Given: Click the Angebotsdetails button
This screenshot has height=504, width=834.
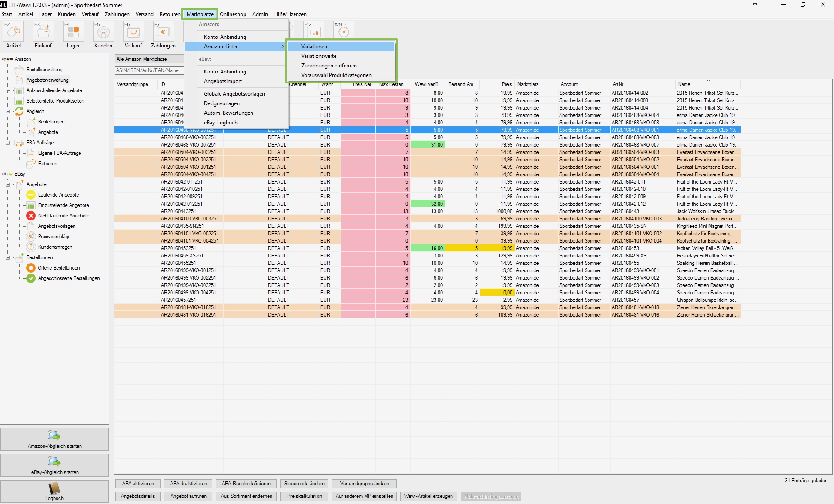Looking at the screenshot, I should tap(138, 496).
